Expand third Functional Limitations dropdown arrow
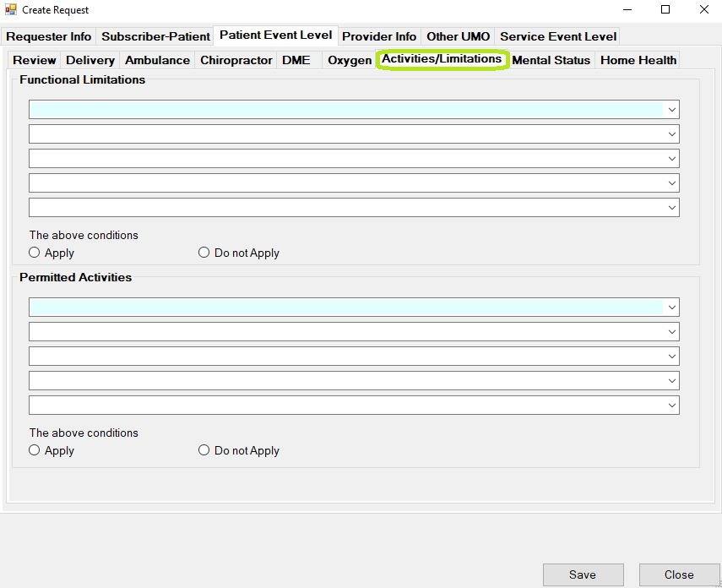Image resolution: width=722 pixels, height=588 pixels. (x=672, y=159)
